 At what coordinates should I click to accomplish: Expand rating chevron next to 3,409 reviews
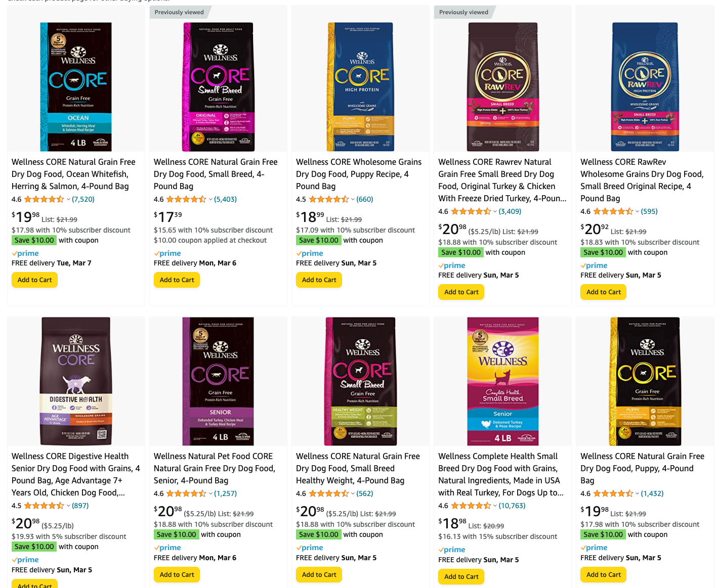pyautogui.click(x=495, y=212)
